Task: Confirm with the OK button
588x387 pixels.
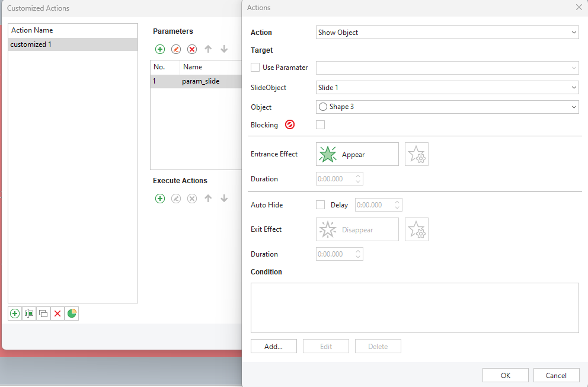Action: point(506,375)
